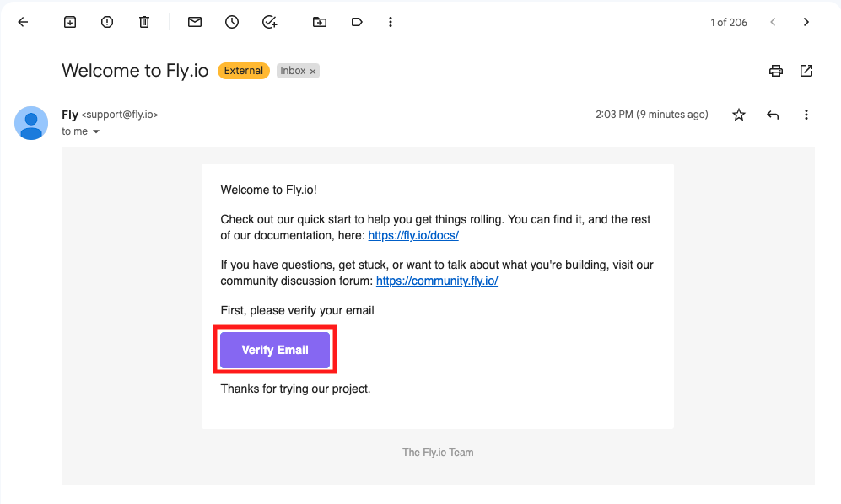
Task: Star the message from Fly
Action: [739, 115]
